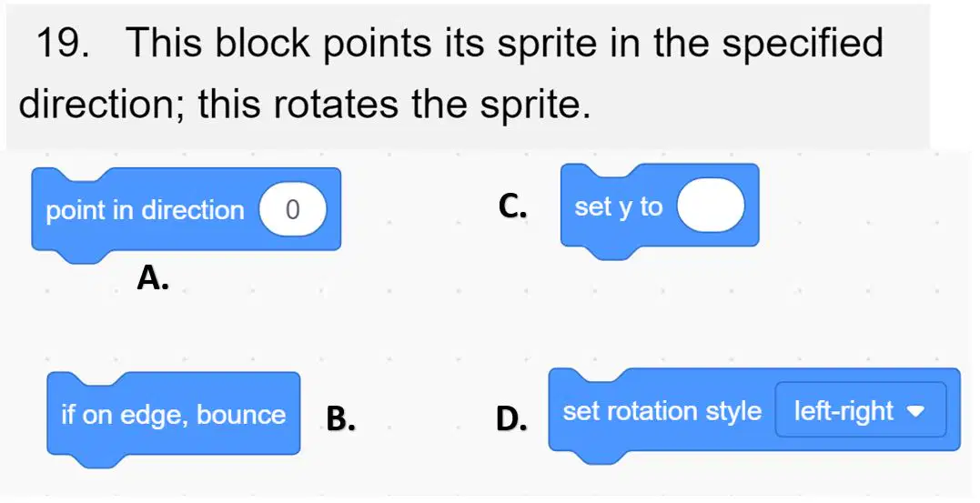The width and height of the screenshot is (980, 503).
Task: Click the "set rotation style" label text
Action: coord(662,411)
